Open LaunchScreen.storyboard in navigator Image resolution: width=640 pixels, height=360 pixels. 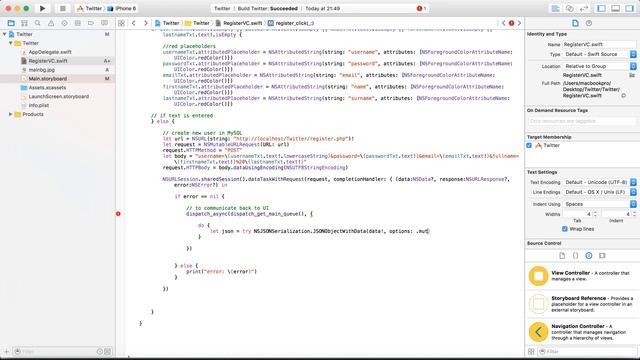[x=59, y=97]
